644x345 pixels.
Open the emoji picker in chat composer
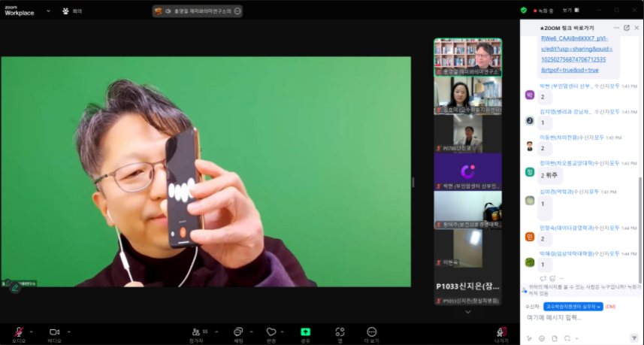[x=541, y=338]
